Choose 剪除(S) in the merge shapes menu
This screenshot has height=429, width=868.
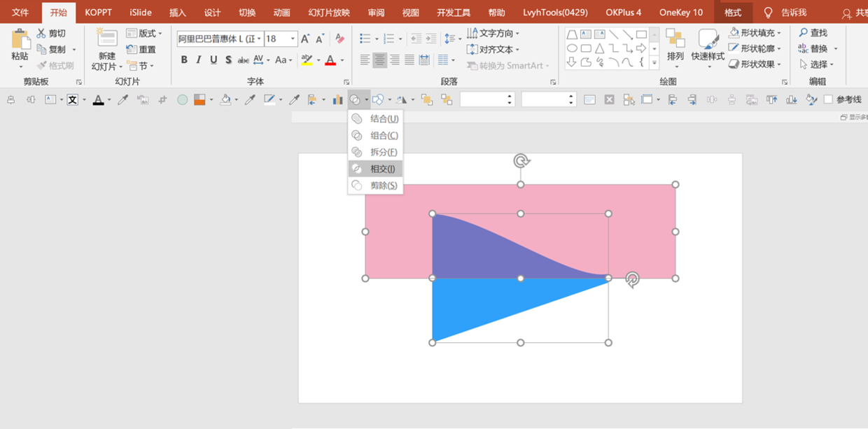(375, 185)
